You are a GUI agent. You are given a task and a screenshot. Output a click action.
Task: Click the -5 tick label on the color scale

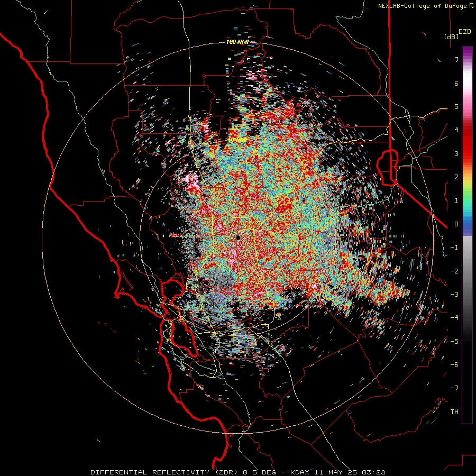tap(454, 341)
